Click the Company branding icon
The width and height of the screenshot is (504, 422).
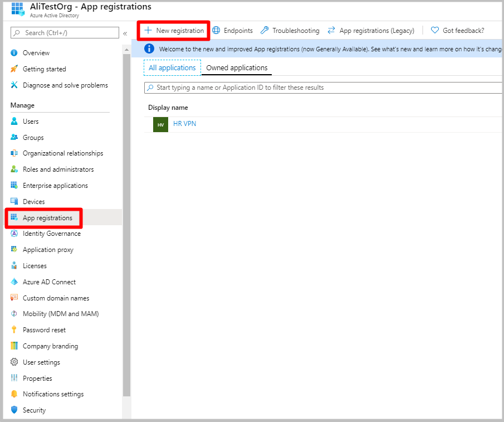14,346
